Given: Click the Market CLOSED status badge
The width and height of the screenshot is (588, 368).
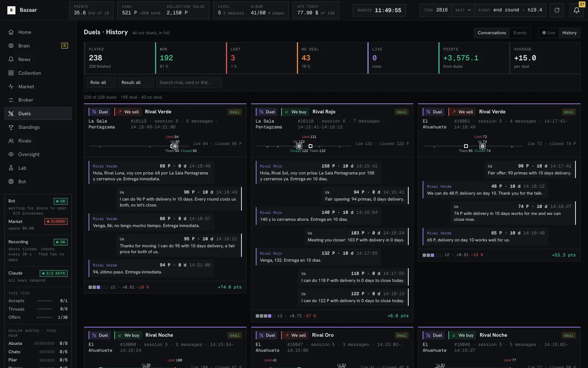Looking at the screenshot, I should coord(56,222).
